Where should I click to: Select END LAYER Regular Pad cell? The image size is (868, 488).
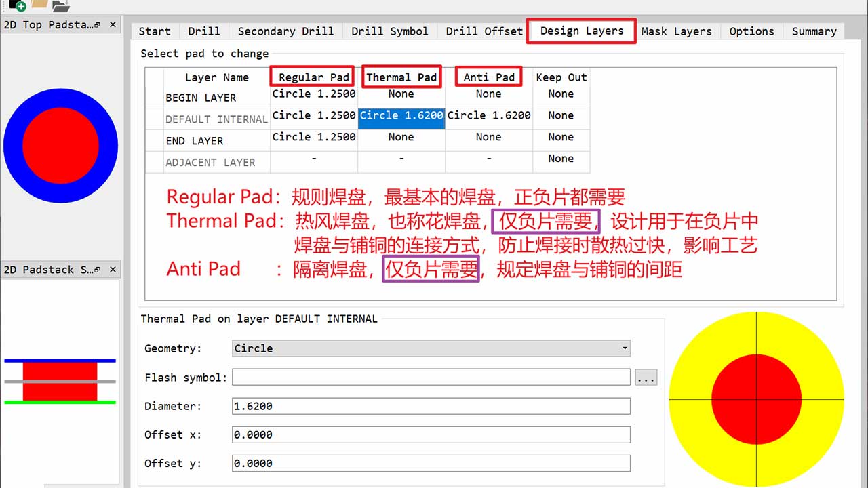[x=314, y=140]
